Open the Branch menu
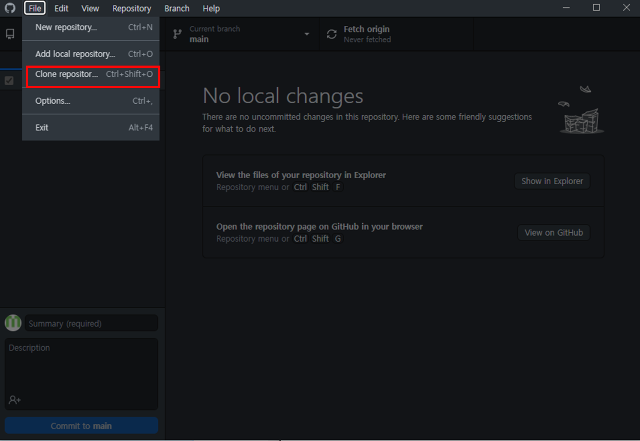The height and width of the screenshot is (441, 640). [x=177, y=8]
